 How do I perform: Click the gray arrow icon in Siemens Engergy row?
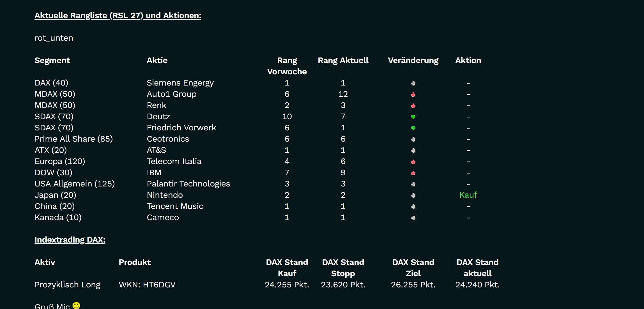coord(413,83)
